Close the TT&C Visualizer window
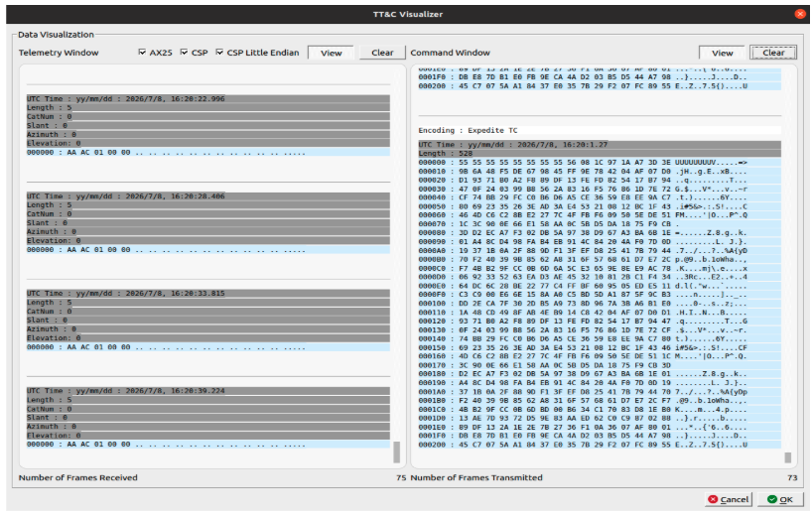Image resolution: width=812 pixels, height=517 pixels. pos(800,14)
